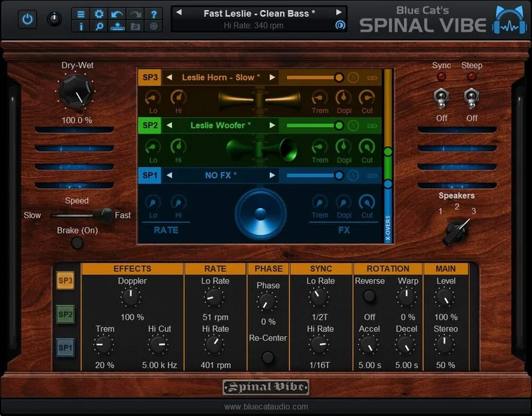The width and height of the screenshot is (532, 416).
Task: Click the SP2 solo 'S' icon
Action: pos(353,126)
